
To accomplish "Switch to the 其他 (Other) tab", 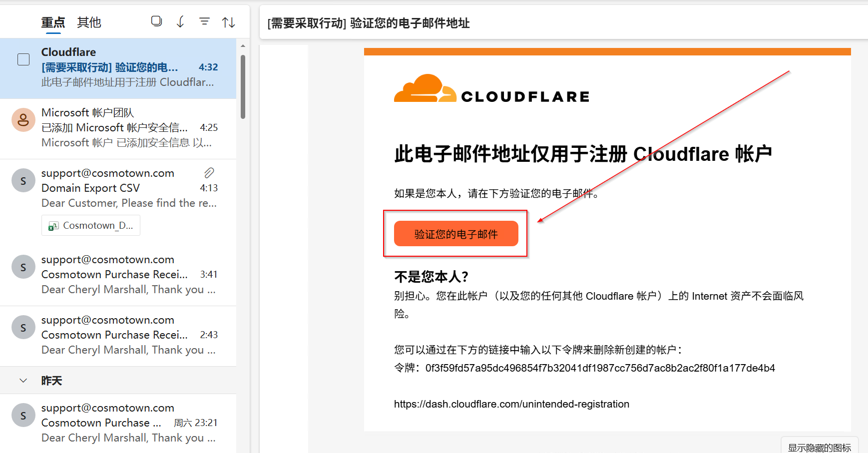I will tap(89, 22).
